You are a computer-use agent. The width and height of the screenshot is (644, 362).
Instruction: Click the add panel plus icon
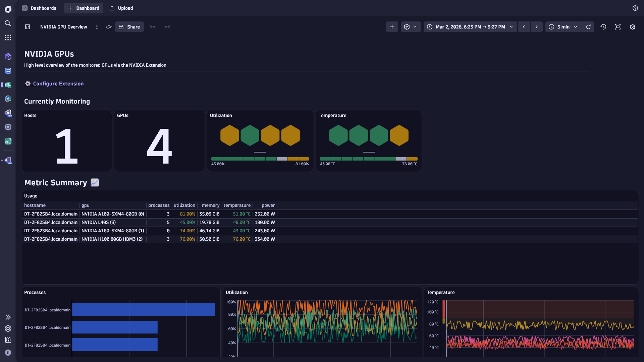pyautogui.click(x=392, y=27)
